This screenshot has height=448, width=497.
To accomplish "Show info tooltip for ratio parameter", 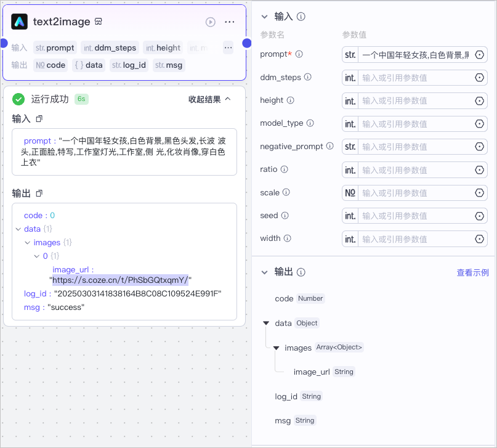I will pos(285,169).
